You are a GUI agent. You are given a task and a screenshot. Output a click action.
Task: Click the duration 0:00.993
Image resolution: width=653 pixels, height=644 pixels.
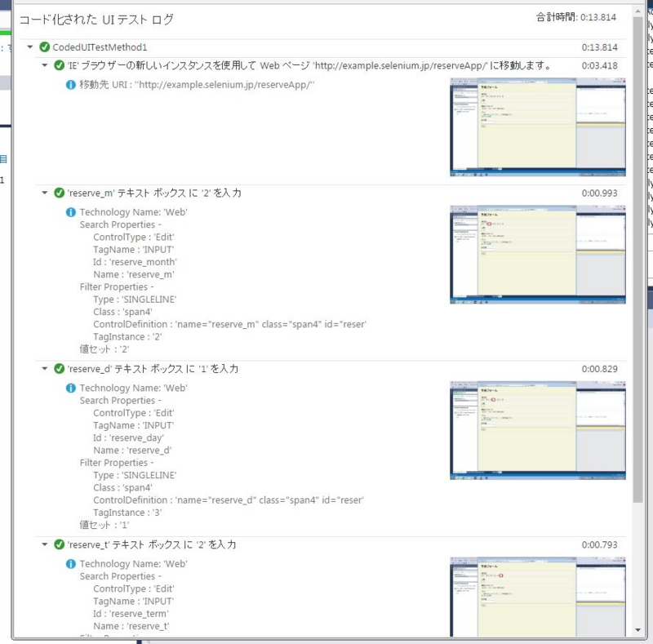click(x=600, y=193)
